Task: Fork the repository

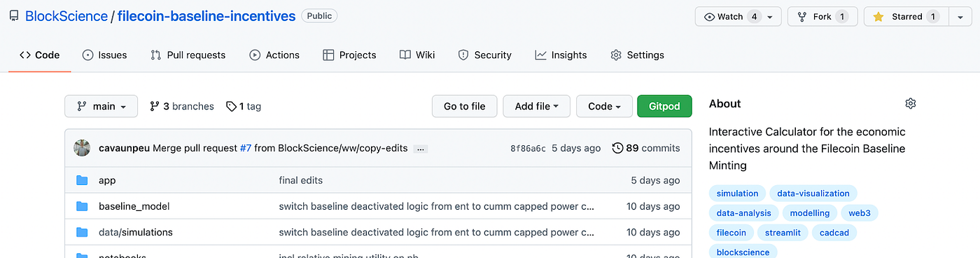Action: [822, 17]
